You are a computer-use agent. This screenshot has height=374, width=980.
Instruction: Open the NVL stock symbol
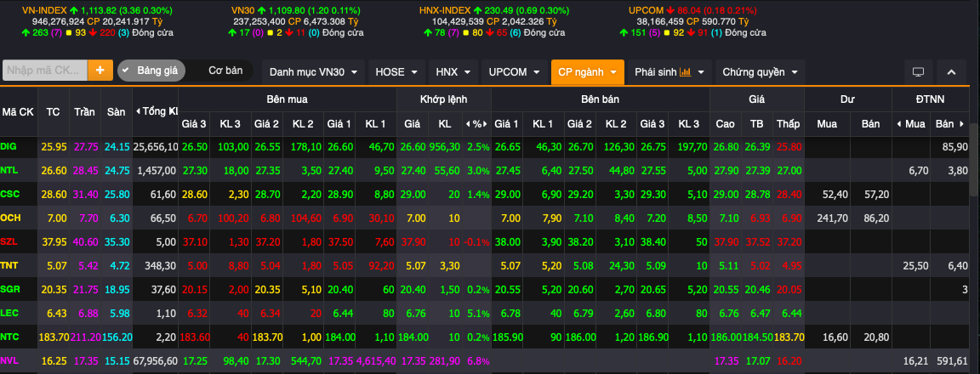(9, 361)
